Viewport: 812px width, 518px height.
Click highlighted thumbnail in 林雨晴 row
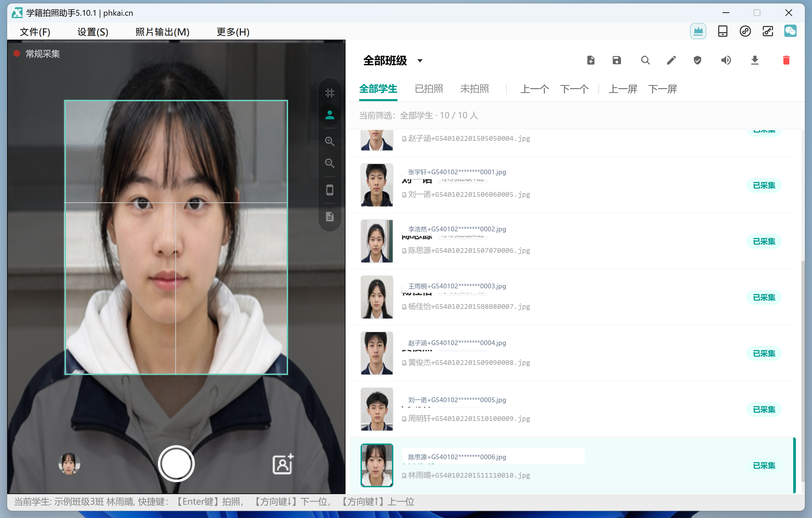point(377,465)
